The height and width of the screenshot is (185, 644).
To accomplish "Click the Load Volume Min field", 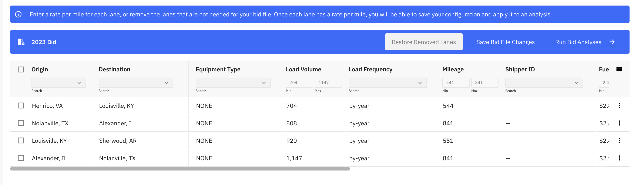I will [299, 82].
